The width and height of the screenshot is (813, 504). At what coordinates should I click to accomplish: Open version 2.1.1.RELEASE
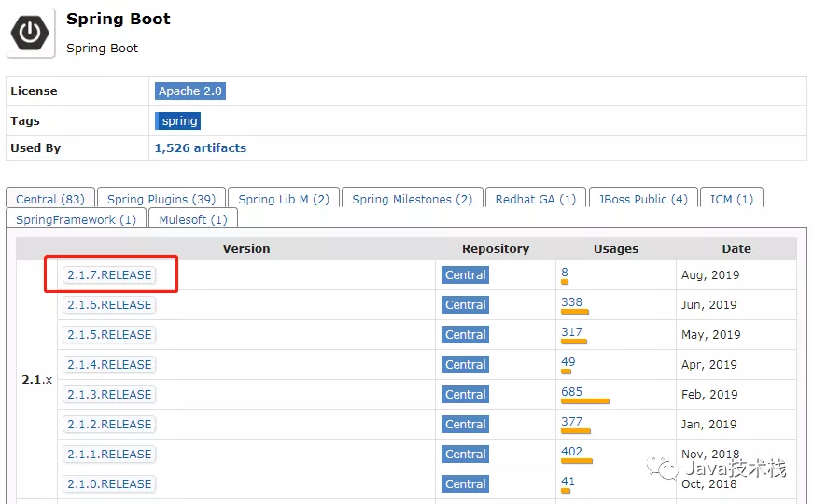click(109, 455)
